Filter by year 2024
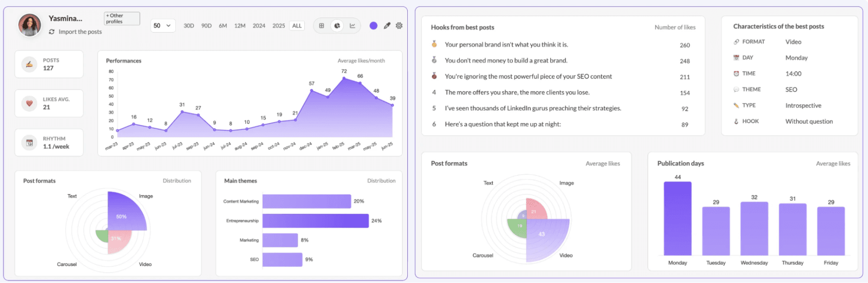 [x=259, y=26]
